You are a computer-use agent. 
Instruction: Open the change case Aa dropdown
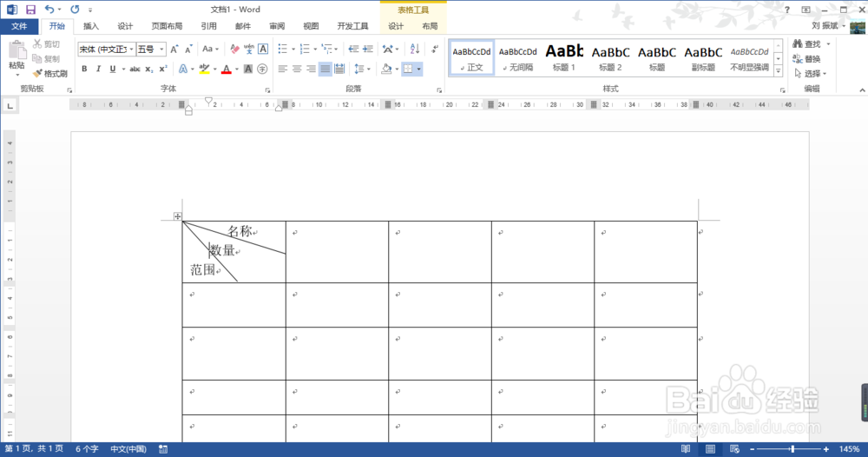(210, 50)
